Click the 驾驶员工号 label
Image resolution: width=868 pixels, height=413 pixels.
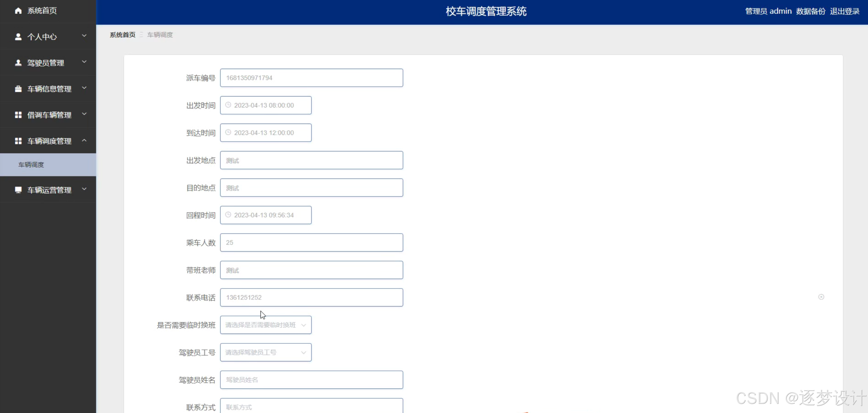point(197,352)
